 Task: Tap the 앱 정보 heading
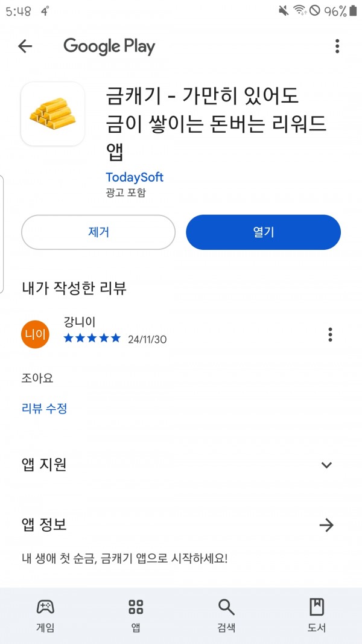[x=44, y=524]
